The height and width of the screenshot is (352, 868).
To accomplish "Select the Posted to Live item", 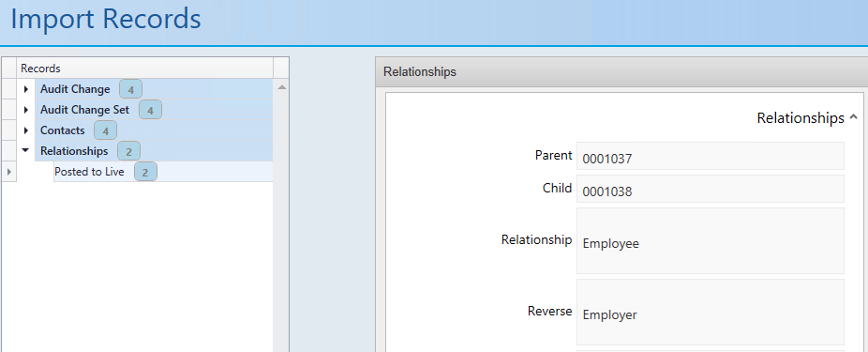I will [x=89, y=172].
